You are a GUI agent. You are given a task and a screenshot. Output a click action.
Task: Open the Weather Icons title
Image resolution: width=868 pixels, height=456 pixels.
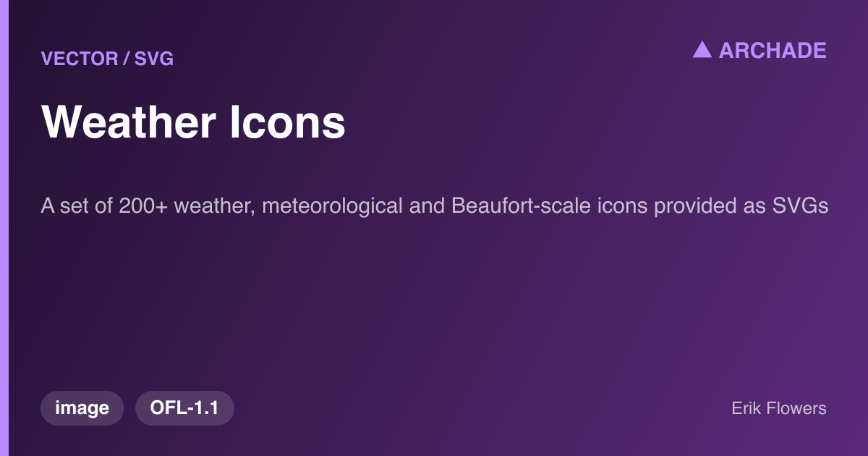[194, 122]
